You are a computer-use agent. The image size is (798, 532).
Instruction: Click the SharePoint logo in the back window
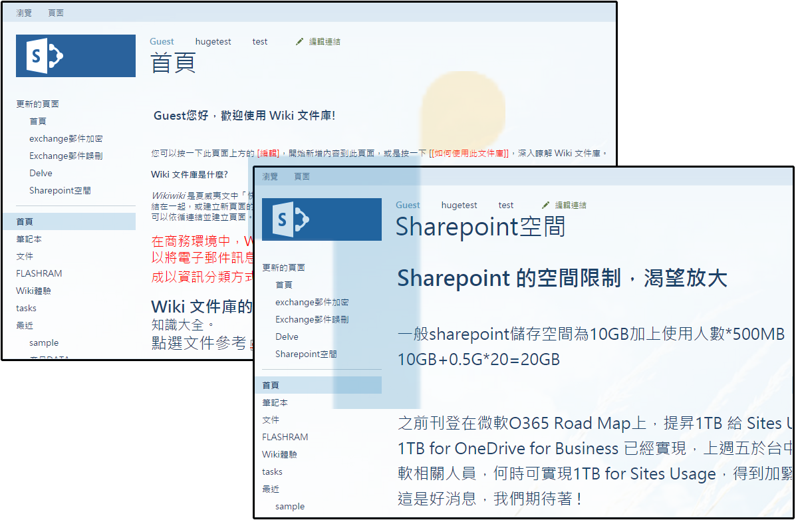(x=76, y=56)
